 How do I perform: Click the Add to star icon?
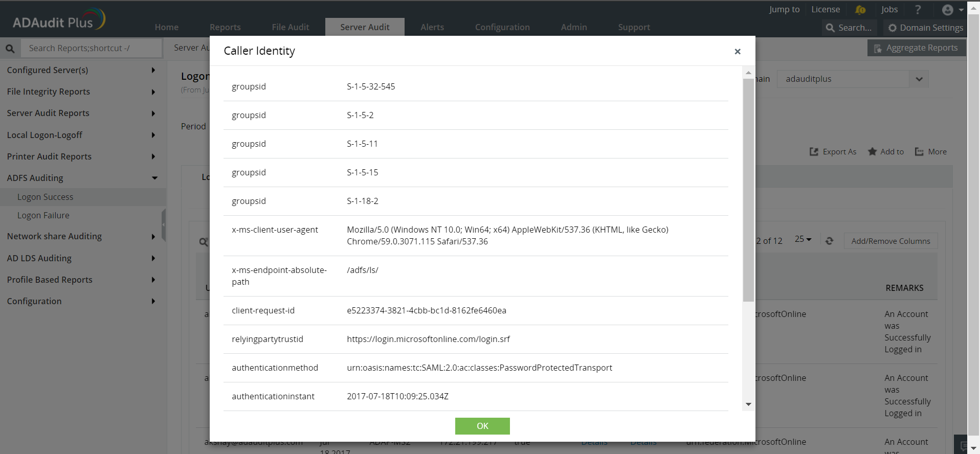[x=873, y=152]
